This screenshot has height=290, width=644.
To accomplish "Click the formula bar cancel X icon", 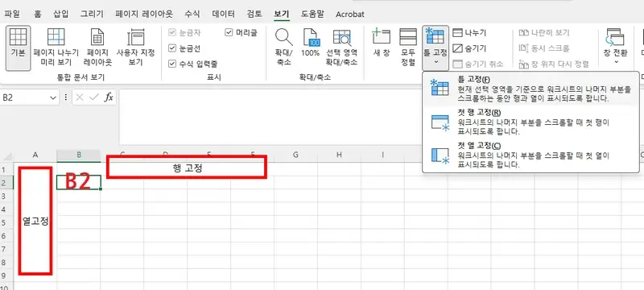I will click(80, 97).
